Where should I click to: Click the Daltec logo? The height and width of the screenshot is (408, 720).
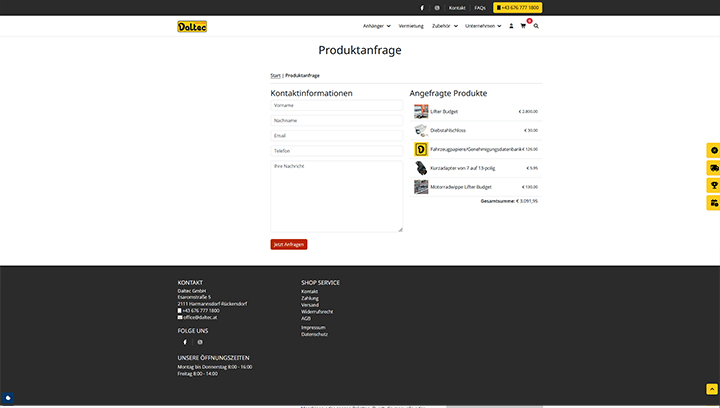(x=192, y=26)
